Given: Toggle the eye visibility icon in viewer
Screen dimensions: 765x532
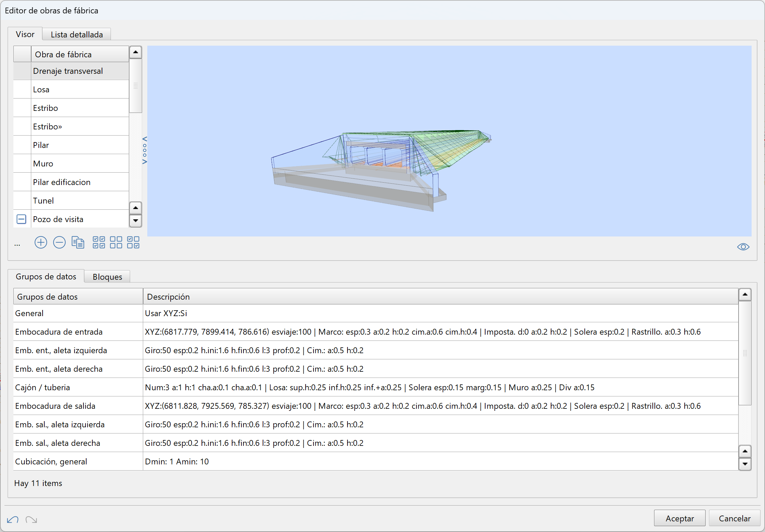Looking at the screenshot, I should pyautogui.click(x=743, y=247).
